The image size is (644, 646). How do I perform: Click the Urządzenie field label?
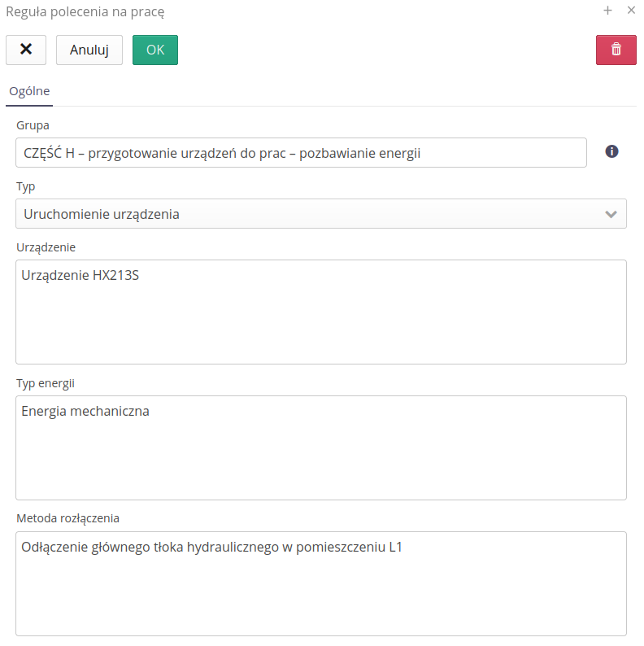coord(46,247)
